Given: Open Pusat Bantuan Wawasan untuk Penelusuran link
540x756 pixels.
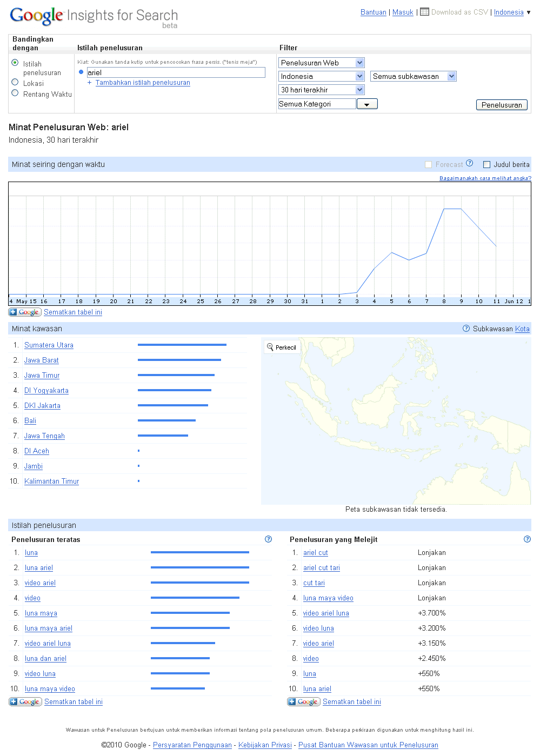Looking at the screenshot, I should tap(368, 745).
